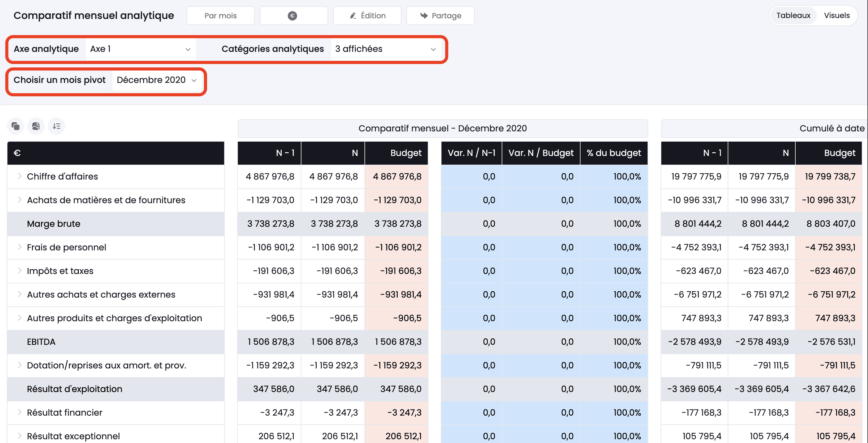This screenshot has width=868, height=443.
Task: Expand the Chiffre d'affaires row
Action: 20,176
